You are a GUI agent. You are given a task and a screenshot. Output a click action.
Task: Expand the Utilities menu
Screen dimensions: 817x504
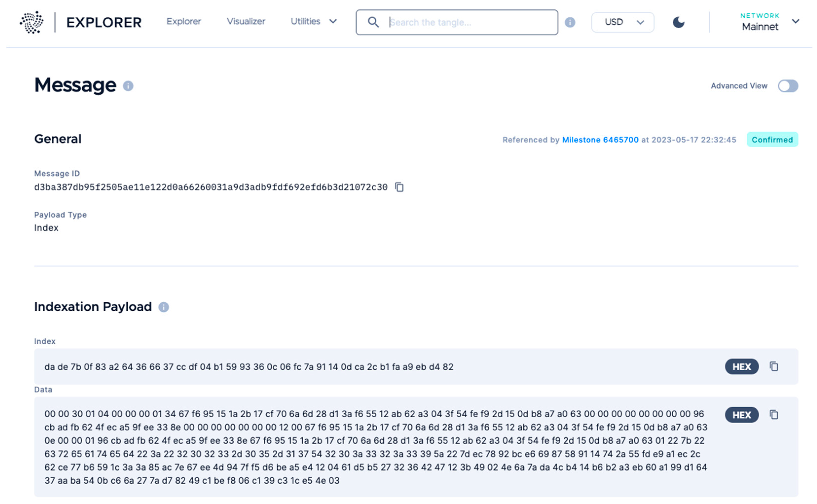[313, 21]
